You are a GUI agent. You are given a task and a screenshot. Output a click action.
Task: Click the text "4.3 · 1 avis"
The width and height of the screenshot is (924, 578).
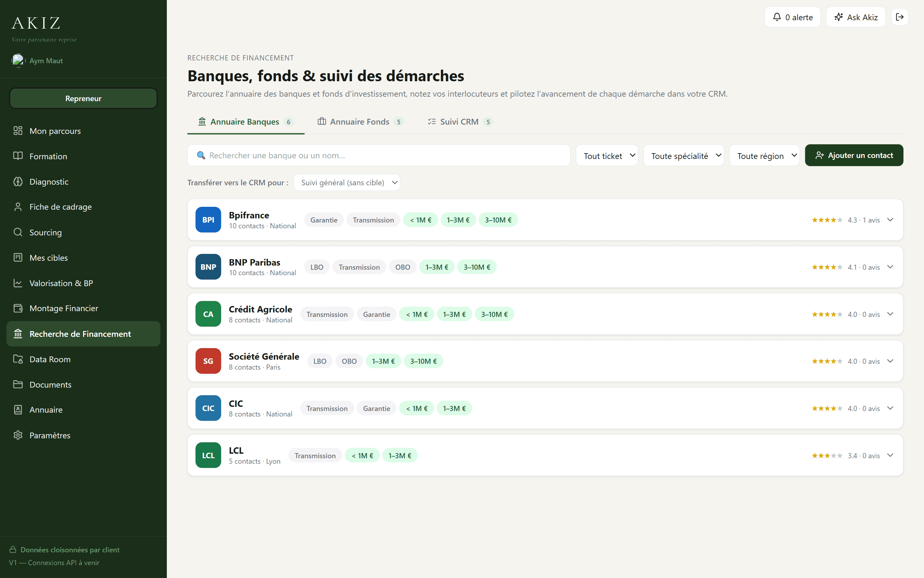pos(864,220)
